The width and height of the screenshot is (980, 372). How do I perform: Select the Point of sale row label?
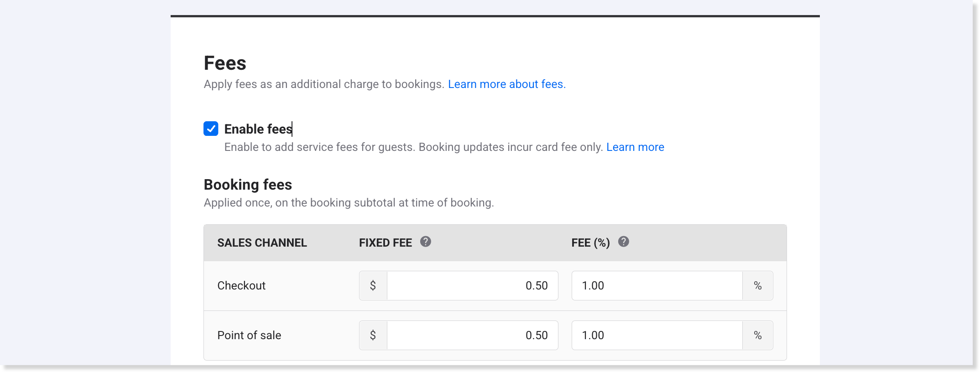tap(249, 336)
